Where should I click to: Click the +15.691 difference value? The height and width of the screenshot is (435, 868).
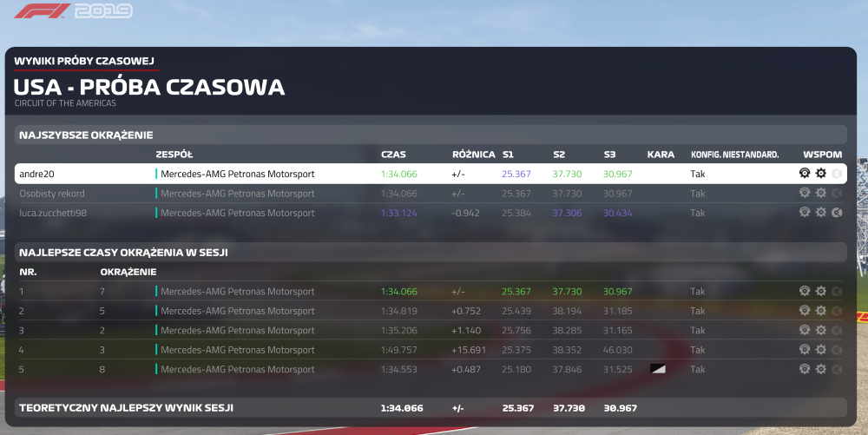469,350
